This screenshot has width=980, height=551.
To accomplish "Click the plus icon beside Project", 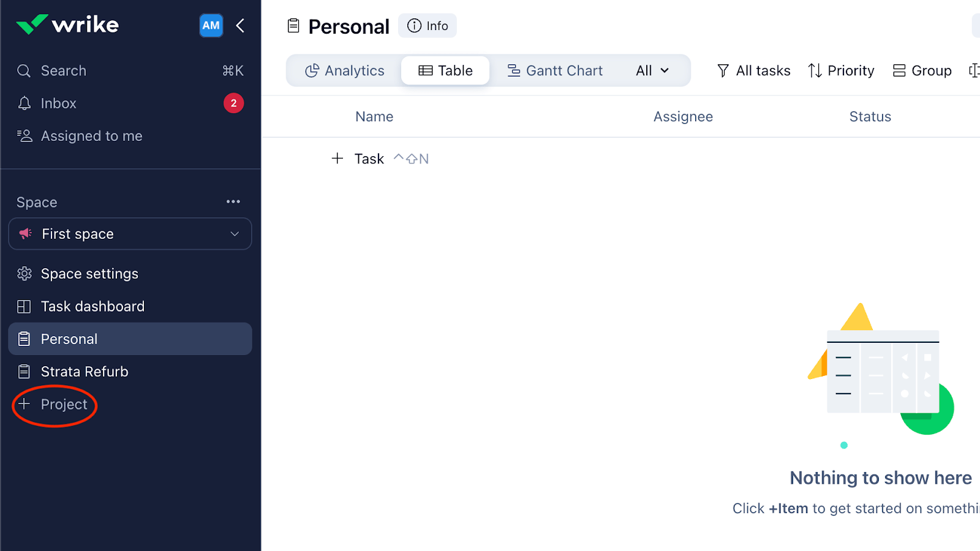I will click(24, 403).
